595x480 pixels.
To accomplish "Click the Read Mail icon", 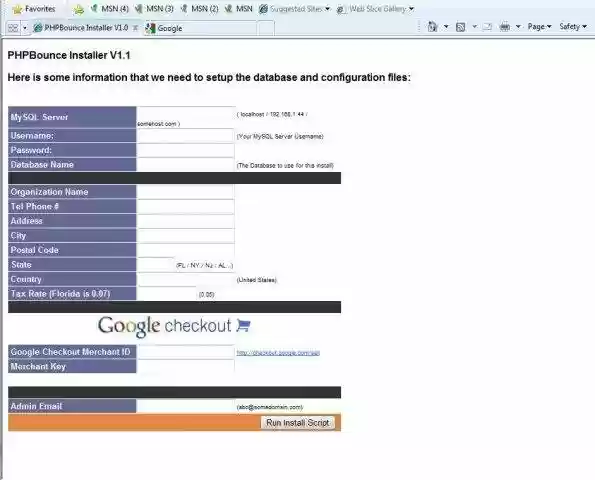I will [488, 27].
